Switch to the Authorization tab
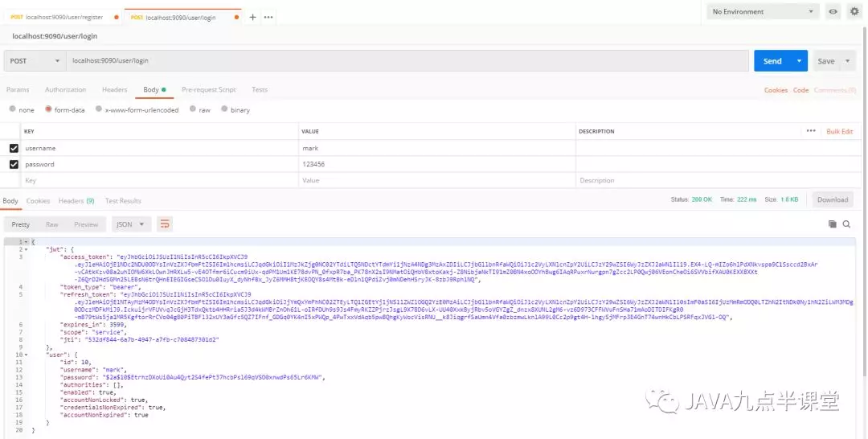The width and height of the screenshot is (868, 439). [65, 90]
